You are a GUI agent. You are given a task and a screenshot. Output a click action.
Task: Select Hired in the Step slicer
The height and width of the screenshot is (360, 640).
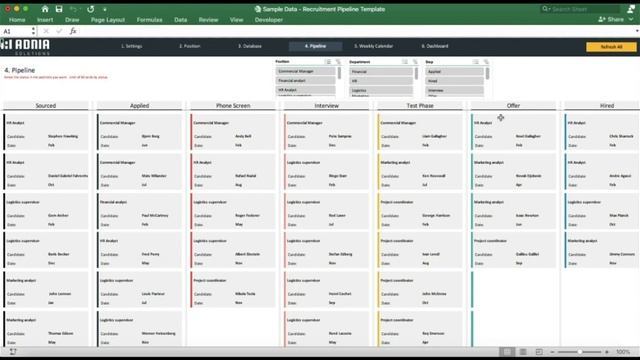click(454, 81)
